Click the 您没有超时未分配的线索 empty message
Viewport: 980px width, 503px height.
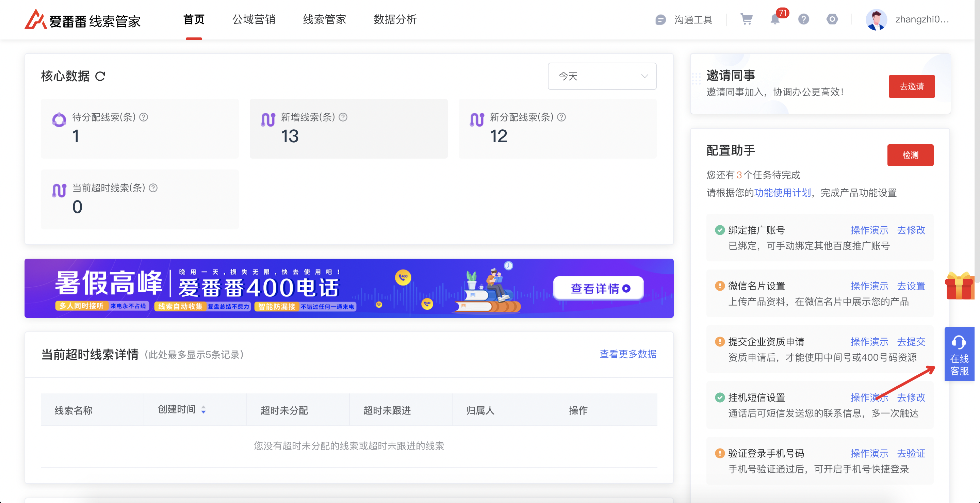[x=349, y=446]
